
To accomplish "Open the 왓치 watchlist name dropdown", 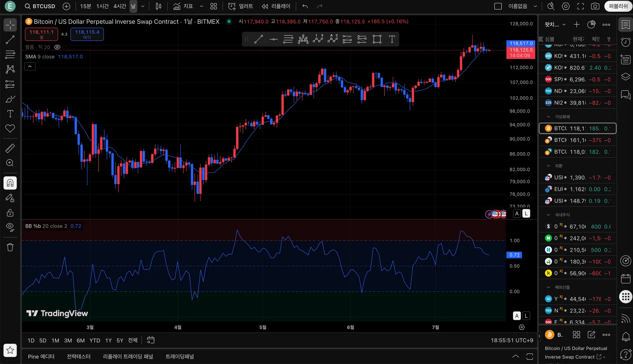I will 555,24.
